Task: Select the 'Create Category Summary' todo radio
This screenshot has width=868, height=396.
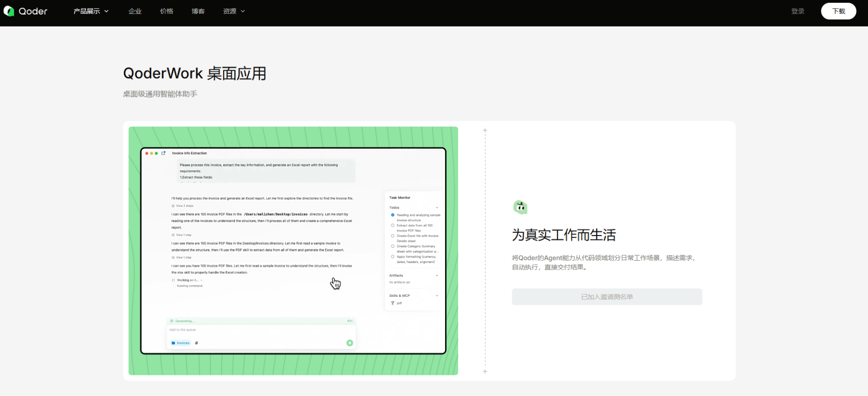Action: 393,246
